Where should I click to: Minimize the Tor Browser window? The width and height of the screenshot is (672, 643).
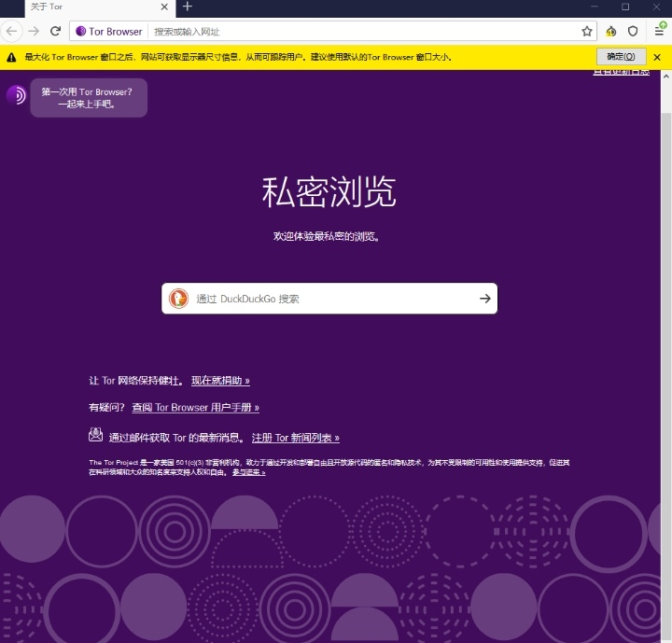[x=595, y=7]
